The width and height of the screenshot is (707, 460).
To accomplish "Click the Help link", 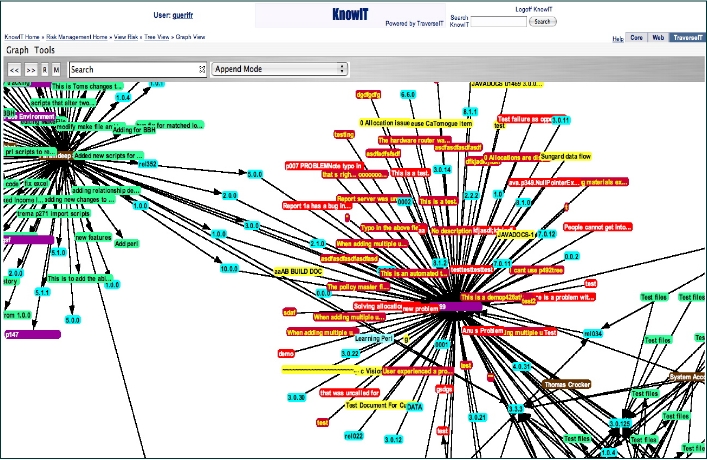I will [617, 38].
